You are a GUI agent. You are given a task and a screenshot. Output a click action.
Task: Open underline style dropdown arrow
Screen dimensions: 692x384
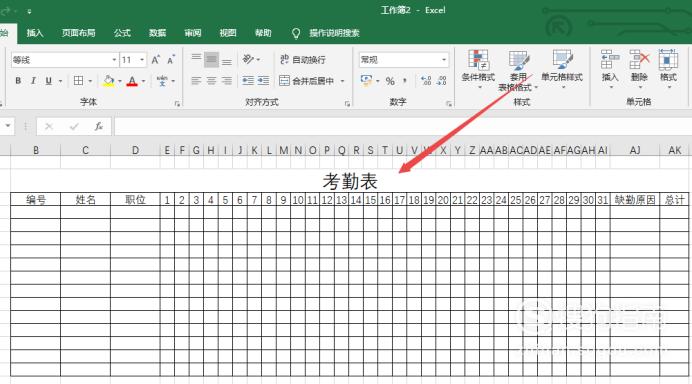coord(60,81)
